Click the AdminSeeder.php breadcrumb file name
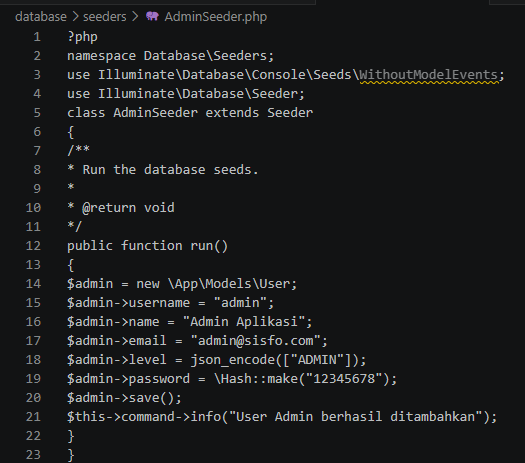This screenshot has height=463, width=525. 216,17
